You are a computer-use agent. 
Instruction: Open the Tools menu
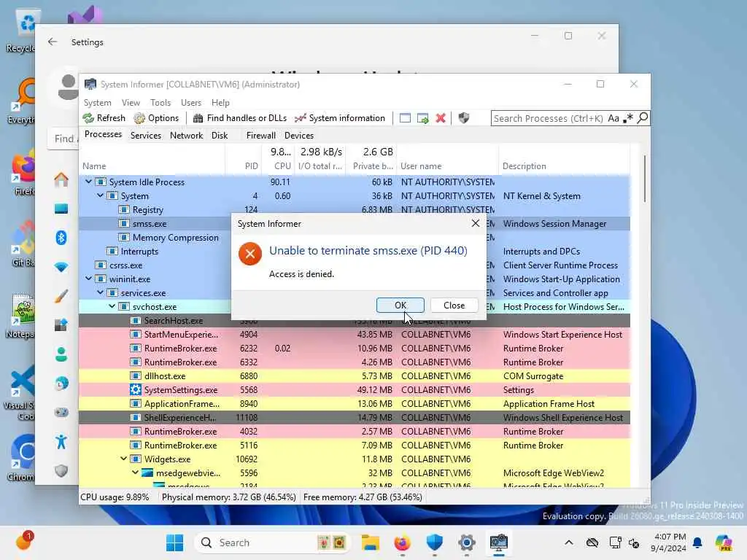tap(160, 103)
